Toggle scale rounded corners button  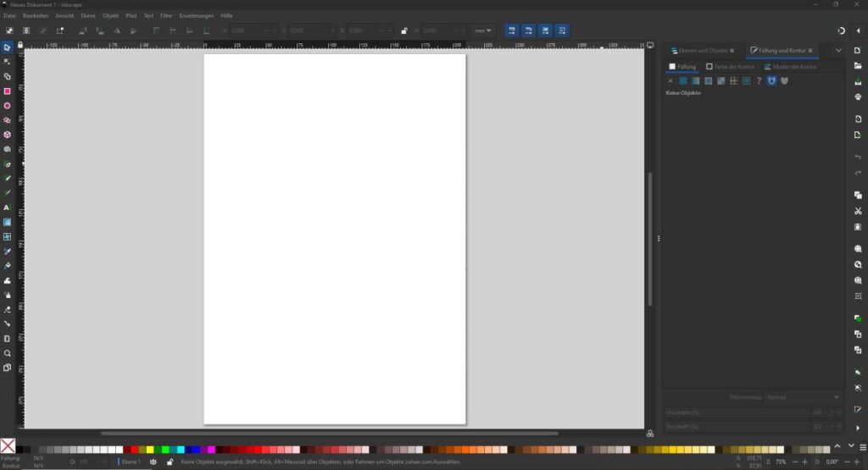[x=529, y=31]
